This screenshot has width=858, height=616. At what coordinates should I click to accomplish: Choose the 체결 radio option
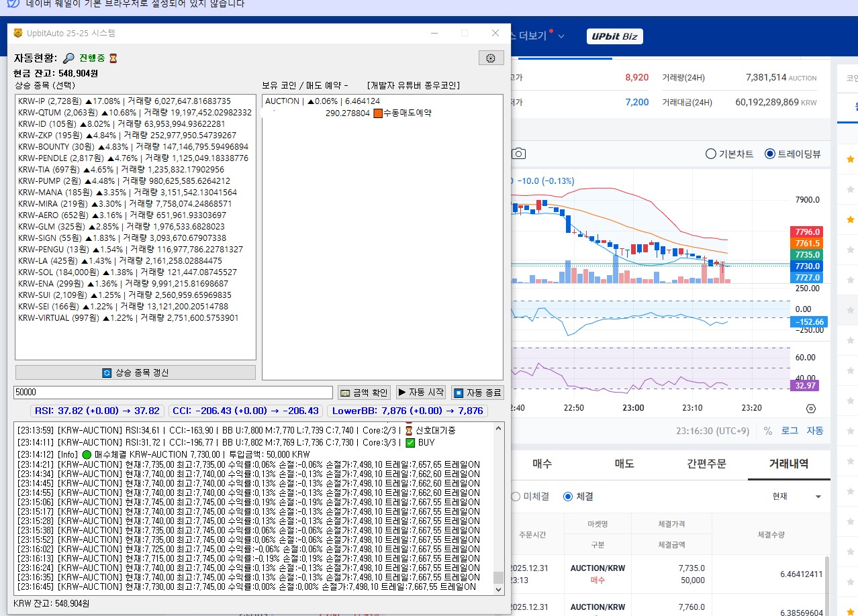pyautogui.click(x=568, y=497)
